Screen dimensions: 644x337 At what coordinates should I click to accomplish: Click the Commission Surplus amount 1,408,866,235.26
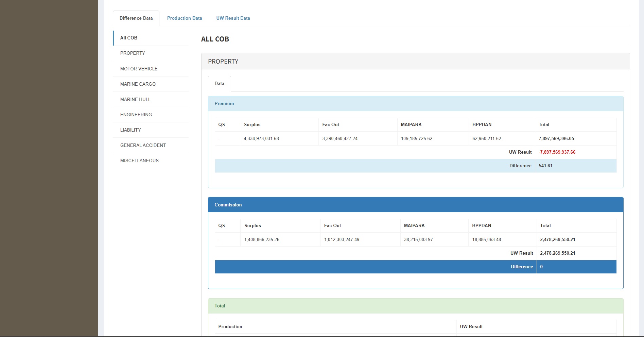262,240
